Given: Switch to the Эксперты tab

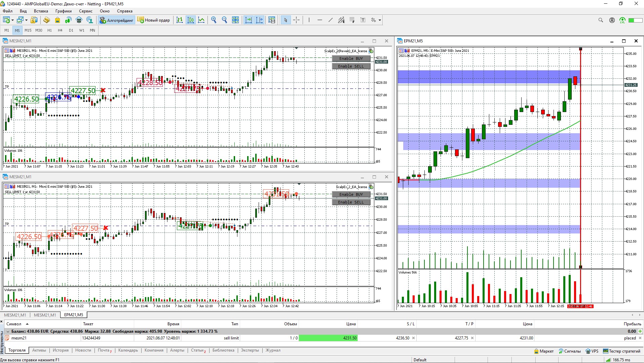Looking at the screenshot, I should pos(250,350).
